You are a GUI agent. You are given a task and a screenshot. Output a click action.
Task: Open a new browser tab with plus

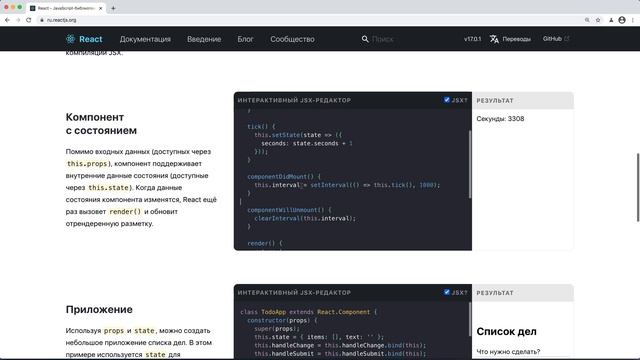(113, 8)
